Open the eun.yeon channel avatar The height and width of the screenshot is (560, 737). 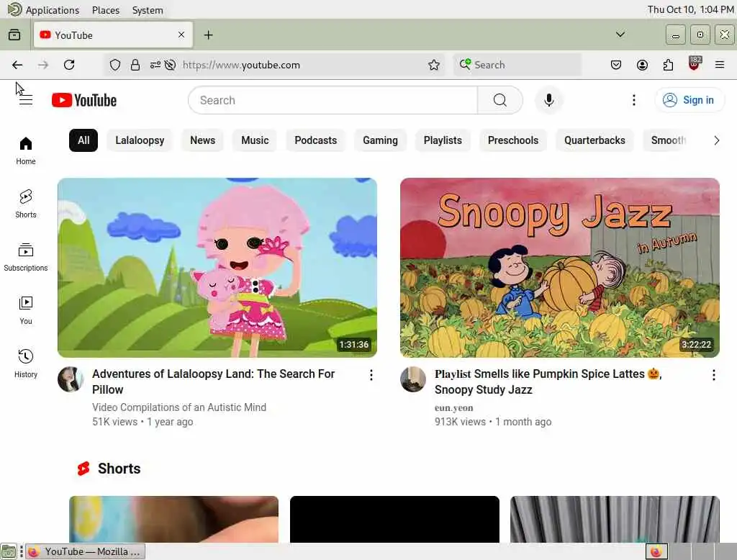point(413,379)
